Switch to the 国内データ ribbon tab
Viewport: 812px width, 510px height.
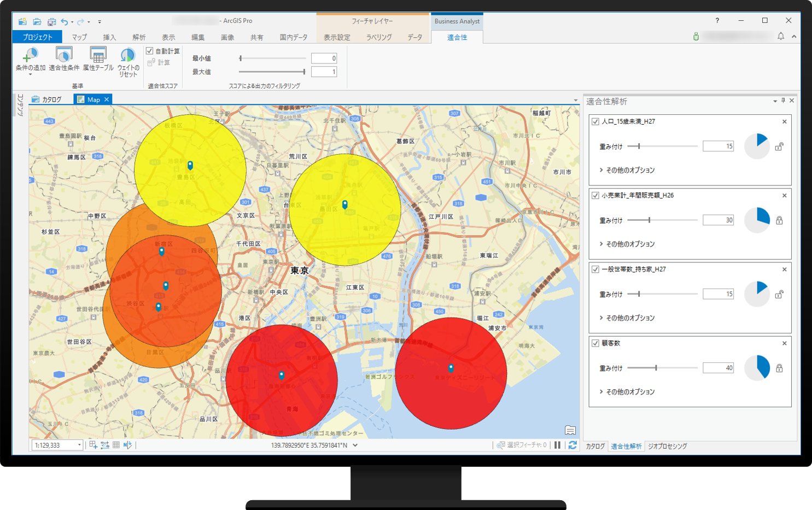294,37
